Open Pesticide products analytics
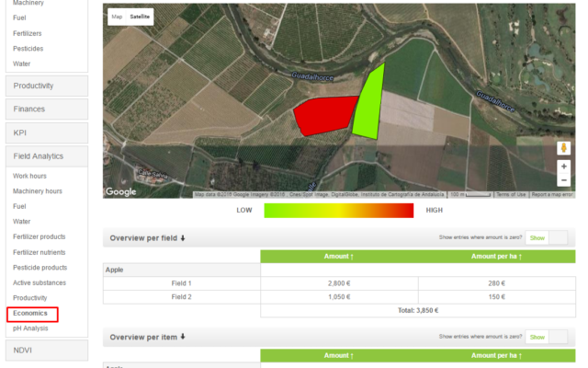 click(40, 268)
